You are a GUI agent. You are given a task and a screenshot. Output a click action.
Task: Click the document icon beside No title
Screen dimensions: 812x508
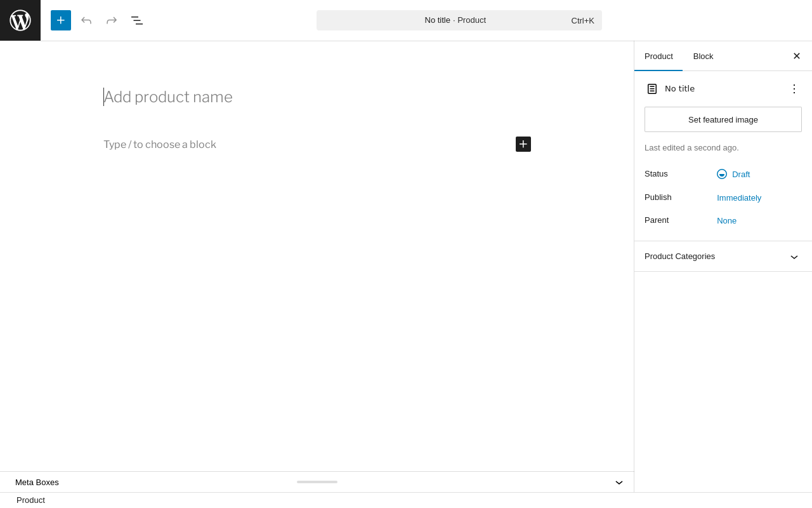click(652, 89)
